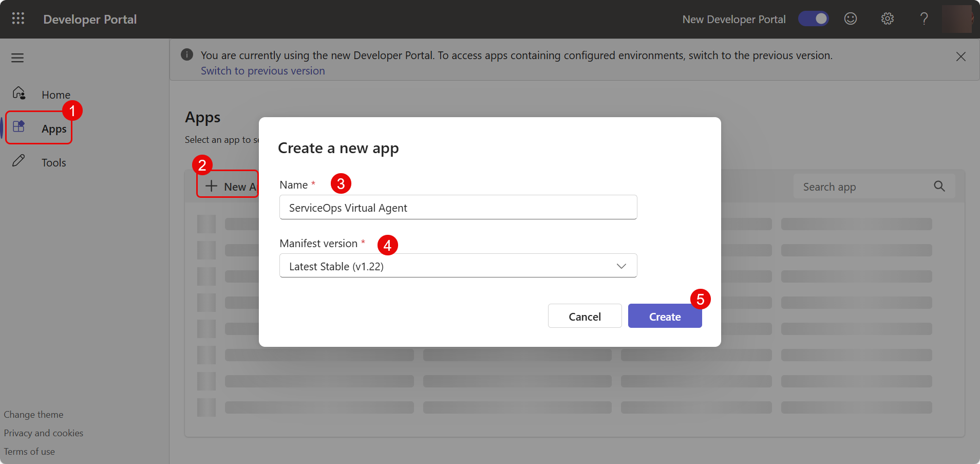Collapse the hamburger navigation menu
This screenshot has width=980, height=464.
17,58
